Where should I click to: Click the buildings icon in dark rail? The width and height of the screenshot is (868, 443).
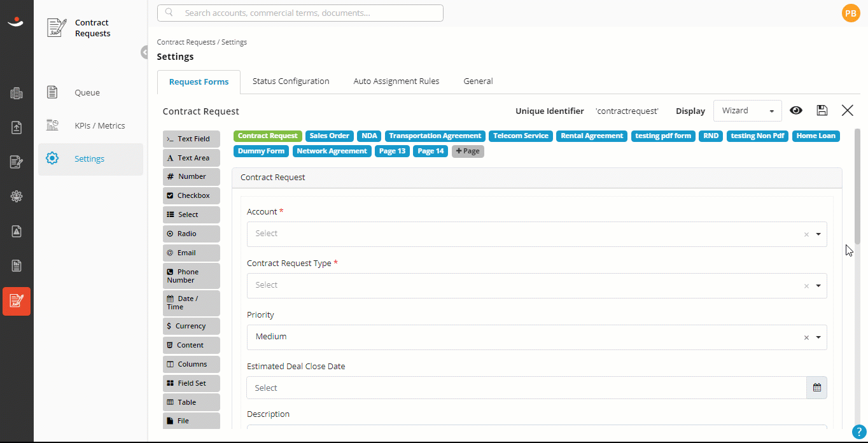pos(17,94)
